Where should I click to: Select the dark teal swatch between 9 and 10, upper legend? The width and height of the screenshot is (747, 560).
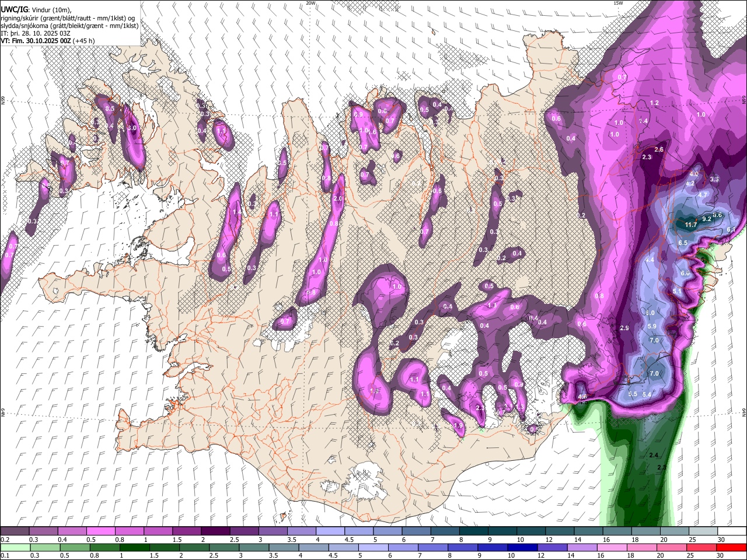(502, 531)
